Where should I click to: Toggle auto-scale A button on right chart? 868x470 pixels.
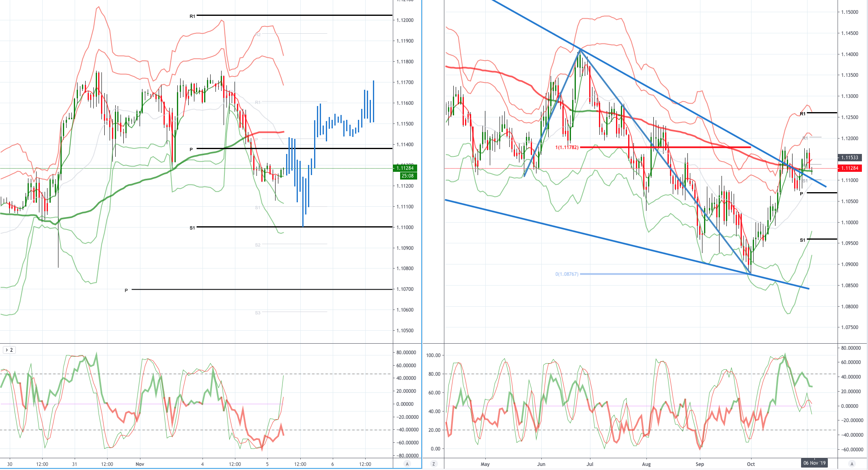coord(852,464)
